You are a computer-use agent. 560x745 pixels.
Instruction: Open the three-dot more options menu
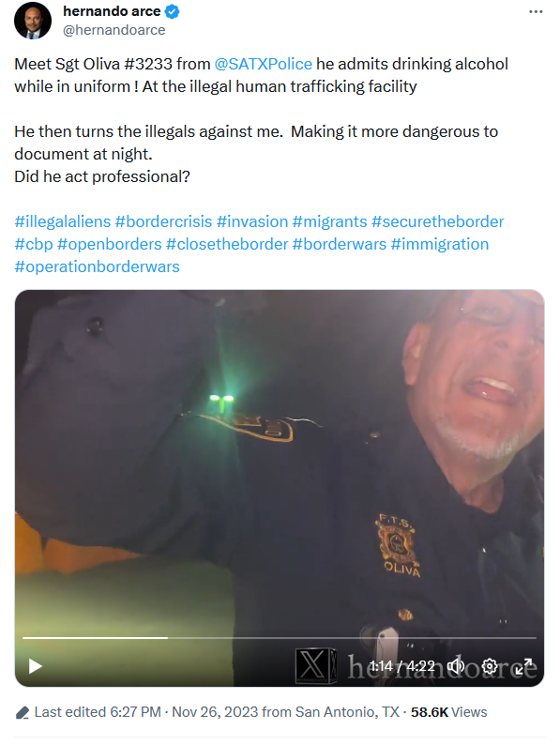(536, 12)
